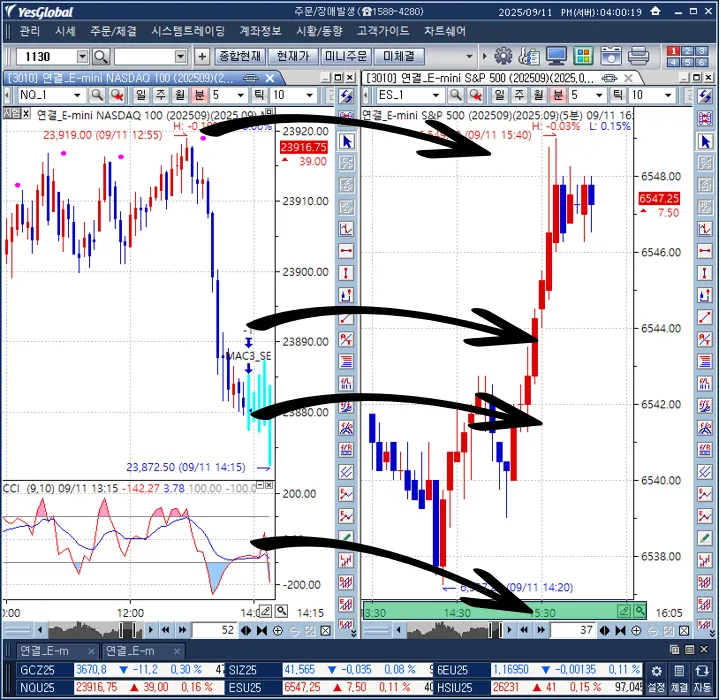Pick the trend line tool in S&P sidebar
Screen dimensions: 721x700
pos(705,317)
